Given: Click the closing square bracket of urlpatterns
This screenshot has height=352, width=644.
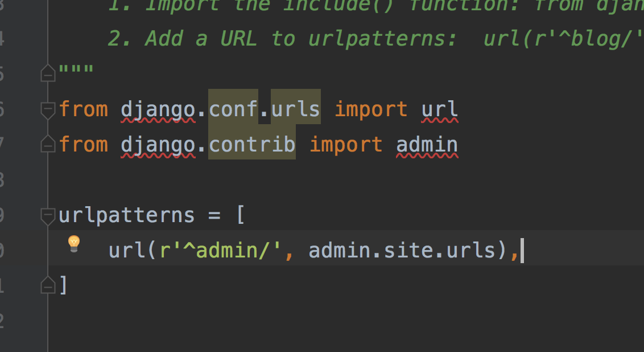Looking at the screenshot, I should (63, 285).
